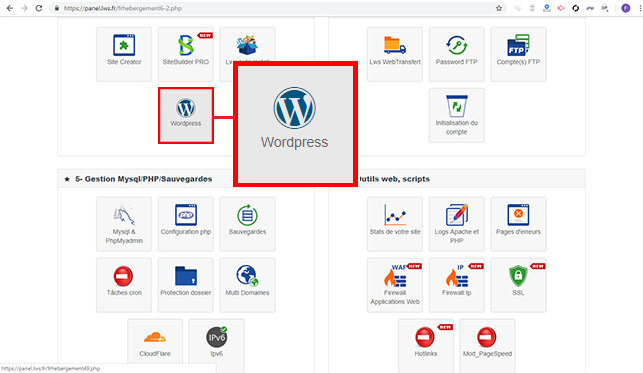Open Logs Apache et PHP

(456, 224)
